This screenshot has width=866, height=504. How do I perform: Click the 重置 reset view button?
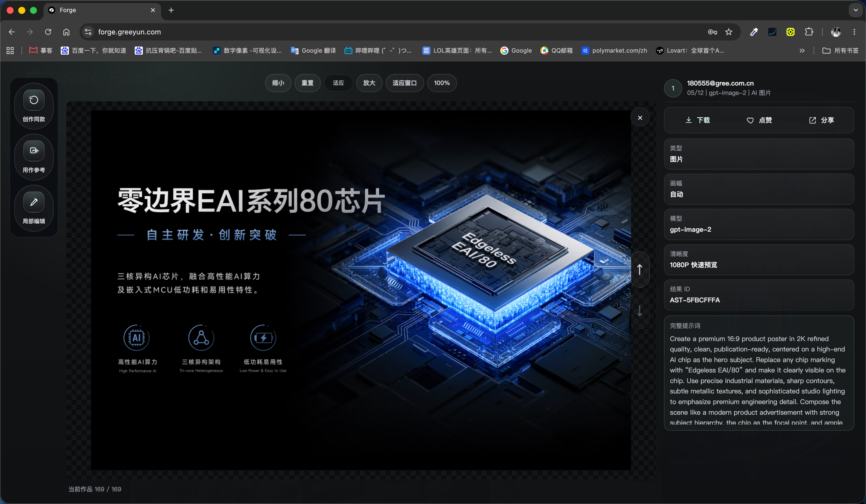(307, 83)
